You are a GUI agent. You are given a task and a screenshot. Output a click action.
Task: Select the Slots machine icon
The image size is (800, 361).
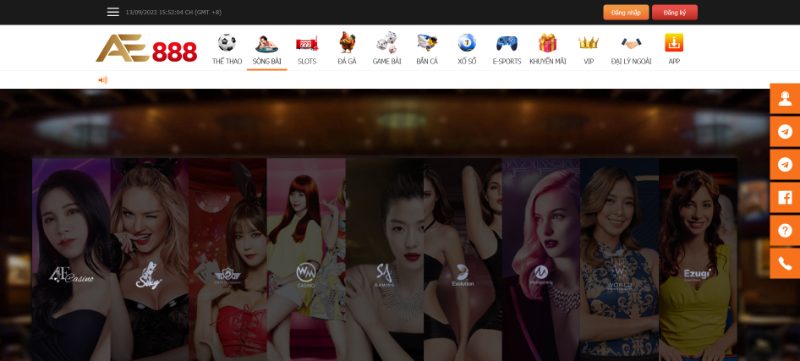[307, 43]
